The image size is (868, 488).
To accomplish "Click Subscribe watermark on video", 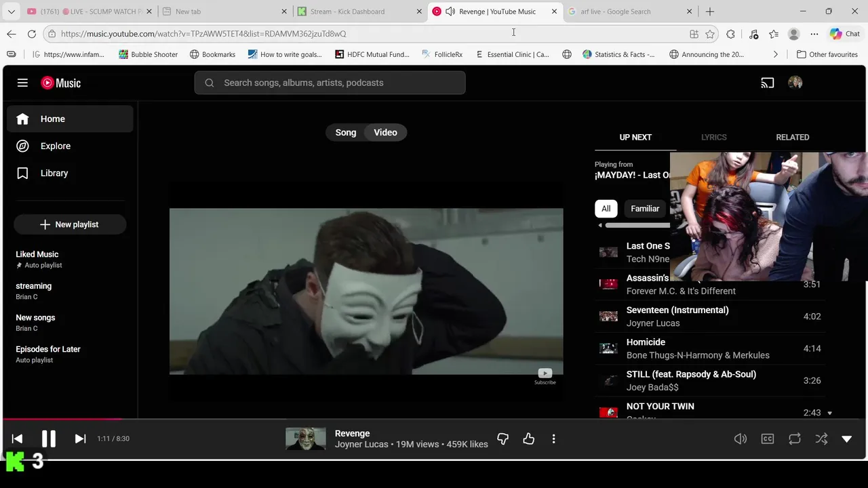I will [545, 377].
